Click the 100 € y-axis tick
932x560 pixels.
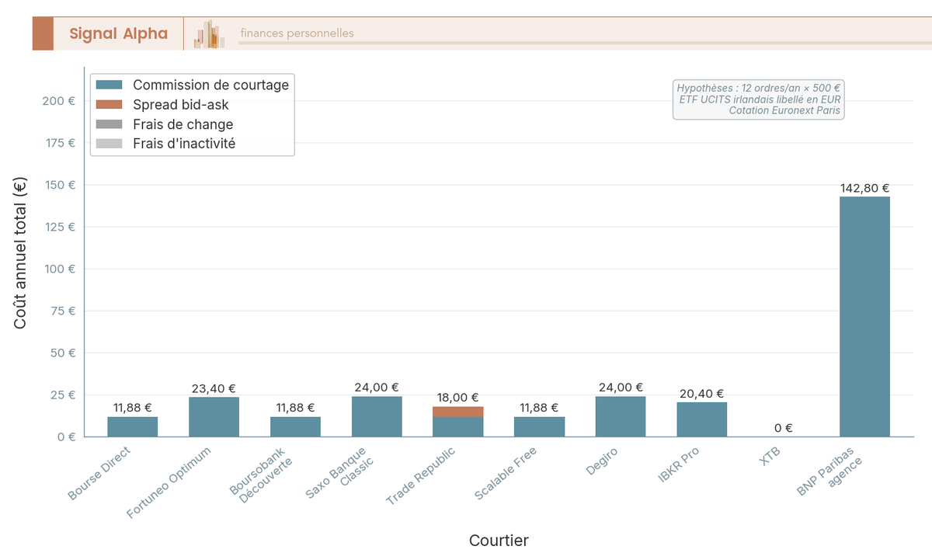point(61,269)
